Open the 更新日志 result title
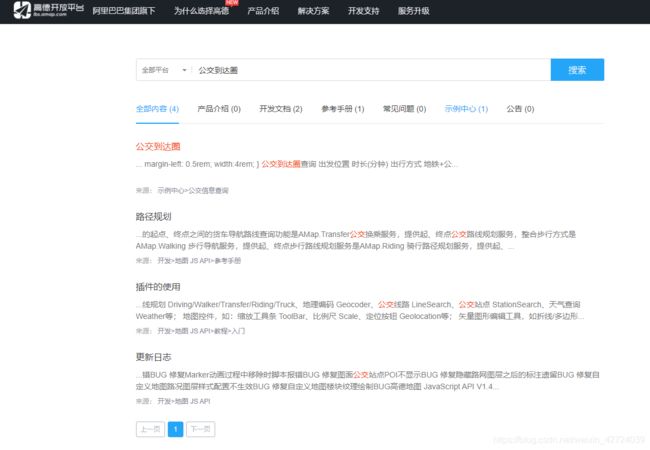This screenshot has width=650, height=450. [153, 357]
